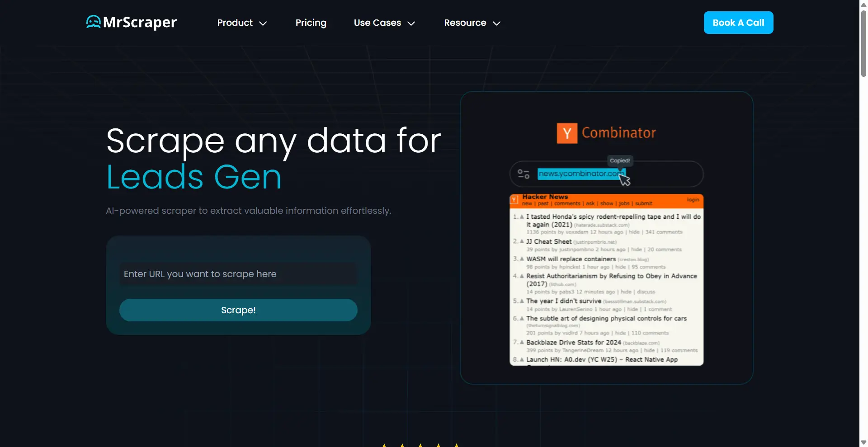Image resolution: width=868 pixels, height=447 pixels.
Task: Click the Y Combinator orange logo
Action: tap(567, 133)
